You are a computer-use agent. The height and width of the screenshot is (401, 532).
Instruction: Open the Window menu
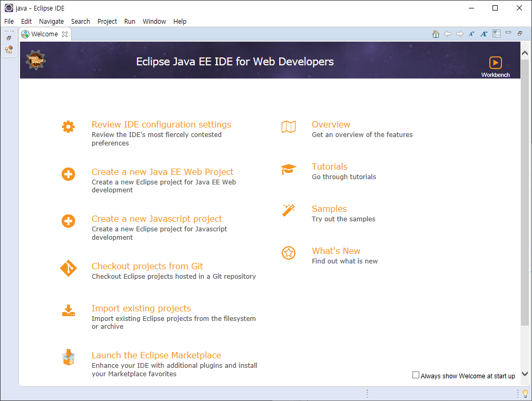[154, 22]
